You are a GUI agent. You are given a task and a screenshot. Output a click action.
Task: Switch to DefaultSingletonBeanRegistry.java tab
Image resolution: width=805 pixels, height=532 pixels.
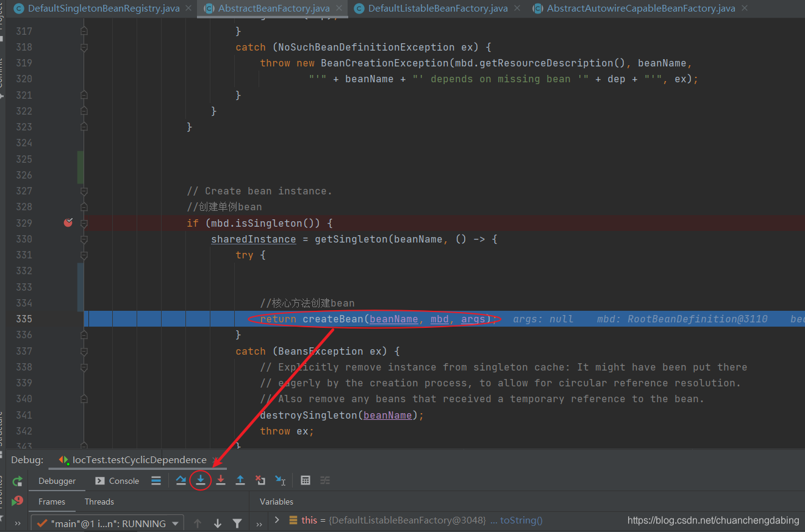[103, 9]
